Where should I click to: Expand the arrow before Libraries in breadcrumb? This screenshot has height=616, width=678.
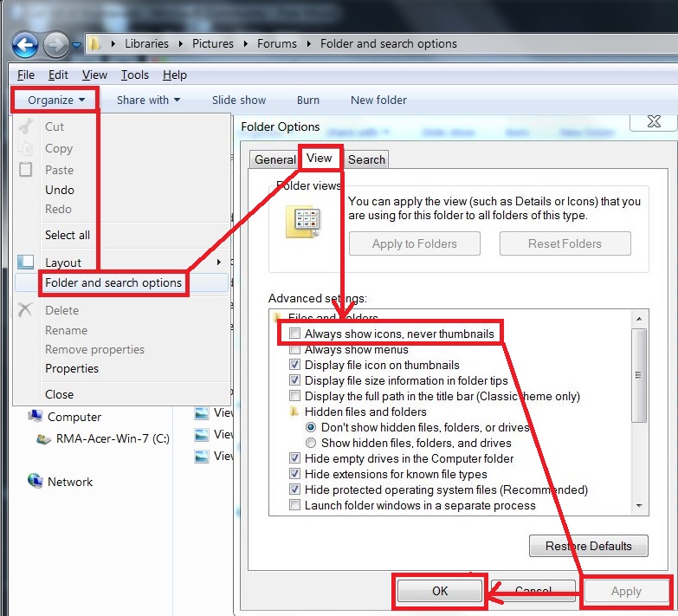coord(113,43)
